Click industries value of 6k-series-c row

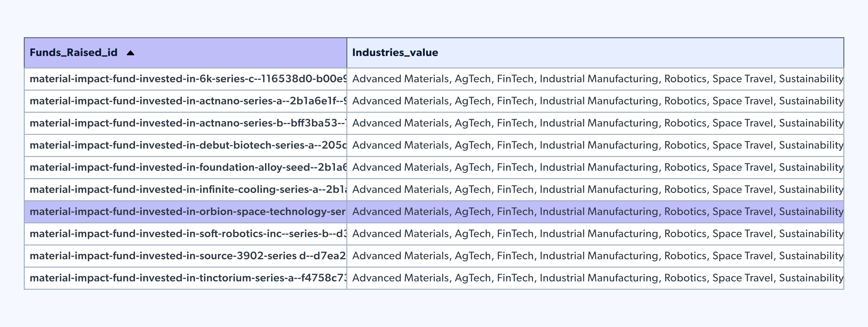[595, 79]
